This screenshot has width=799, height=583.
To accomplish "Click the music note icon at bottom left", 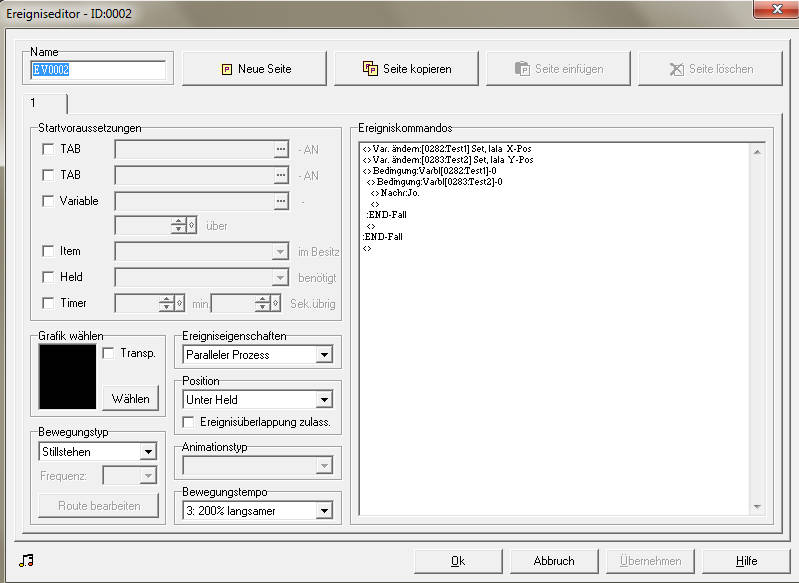I will 26,561.
